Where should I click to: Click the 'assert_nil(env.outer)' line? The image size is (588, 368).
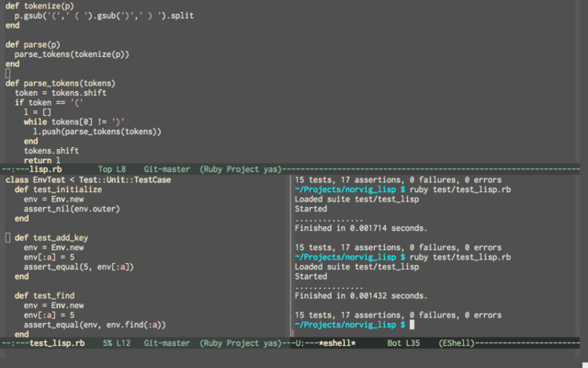[x=72, y=209]
